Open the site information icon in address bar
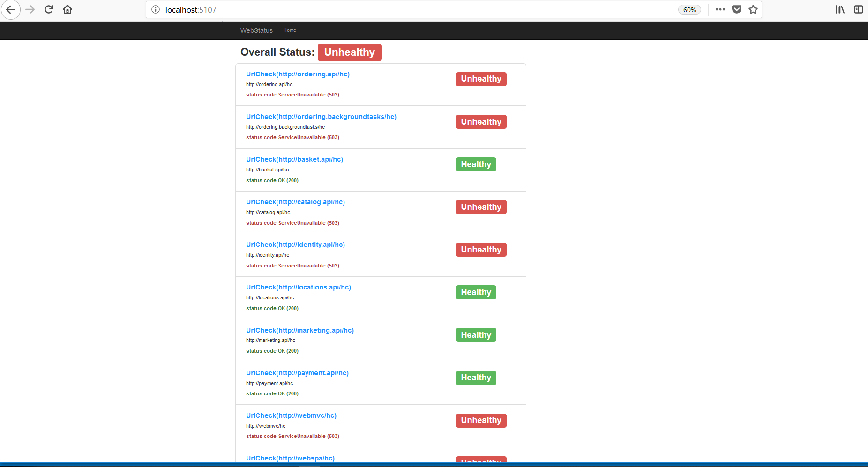 point(155,9)
